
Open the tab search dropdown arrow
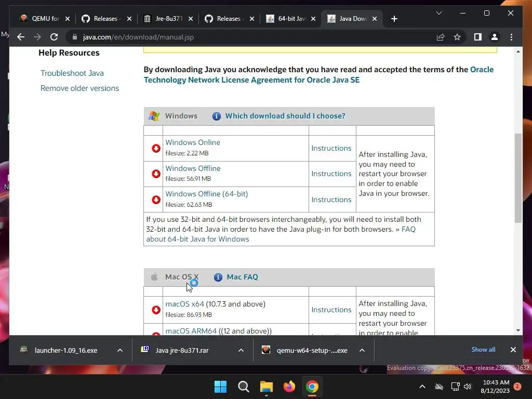[x=438, y=13]
